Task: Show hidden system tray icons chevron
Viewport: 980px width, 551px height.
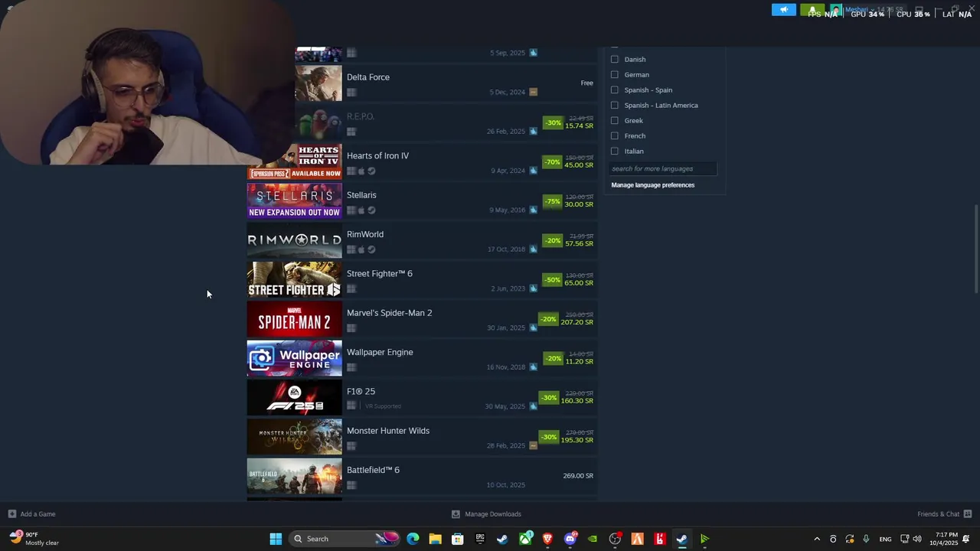Action: pyautogui.click(x=816, y=539)
